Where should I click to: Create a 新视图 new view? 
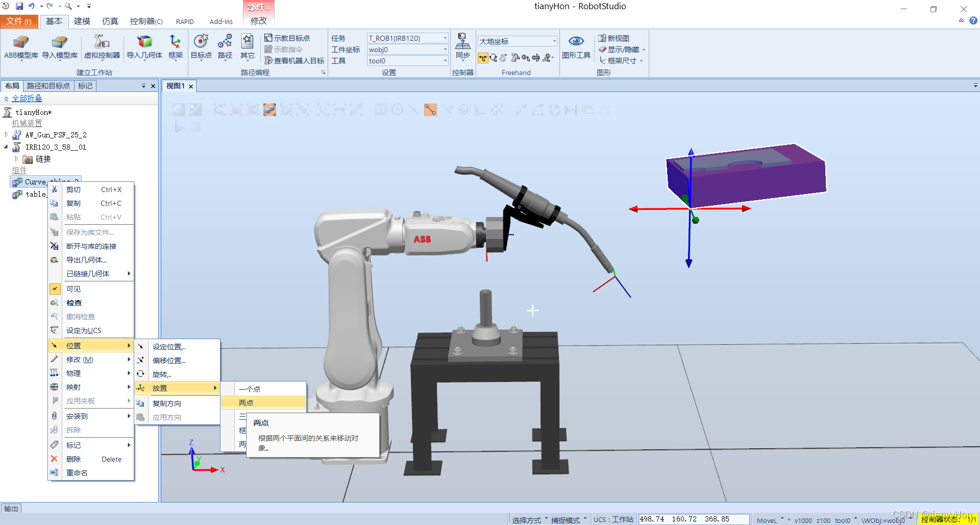pos(614,38)
